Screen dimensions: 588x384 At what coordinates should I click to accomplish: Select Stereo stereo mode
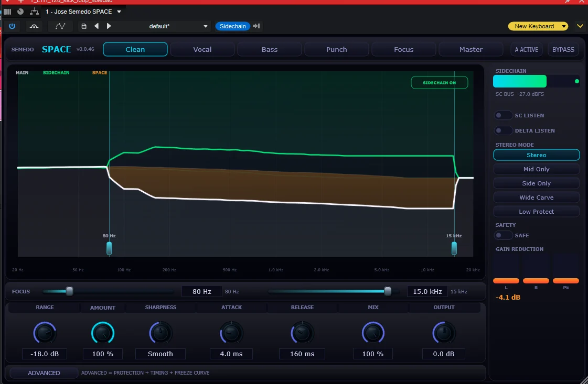[x=537, y=155]
